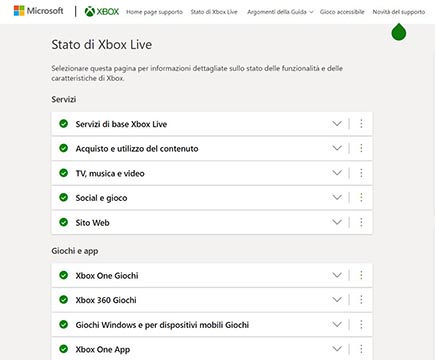Select Xbox 360 Giochi label

coord(106,300)
